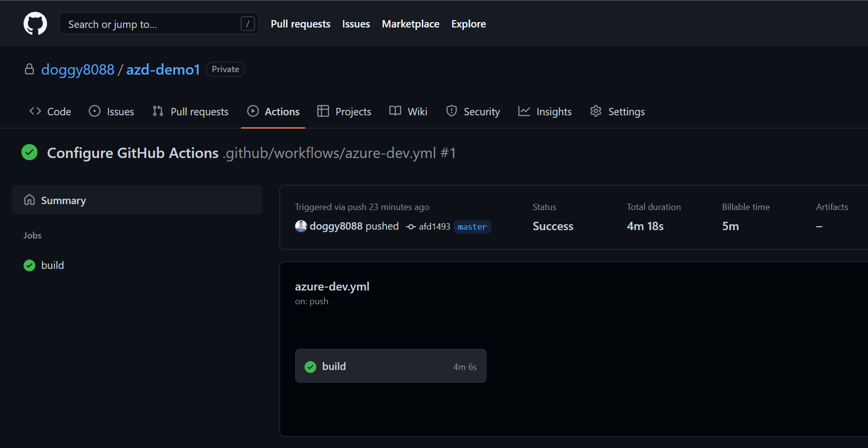Click the Private visibility badge
The height and width of the screenshot is (448, 868).
click(x=226, y=69)
